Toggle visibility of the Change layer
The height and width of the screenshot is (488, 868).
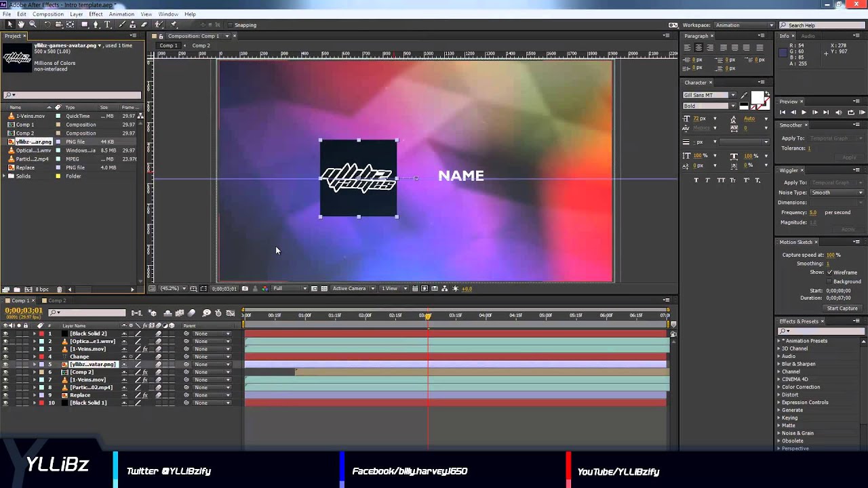point(5,357)
